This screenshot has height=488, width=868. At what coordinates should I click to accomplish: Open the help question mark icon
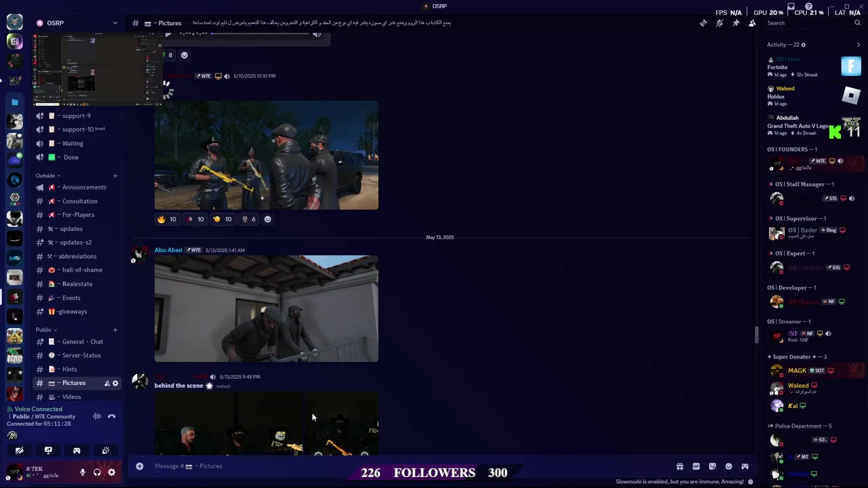[x=808, y=6]
